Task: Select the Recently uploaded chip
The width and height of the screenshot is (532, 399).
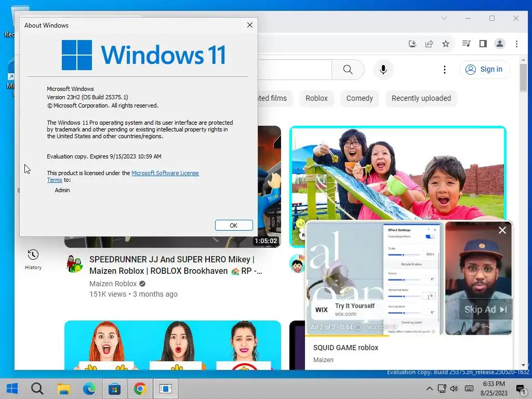Action: pos(421,98)
